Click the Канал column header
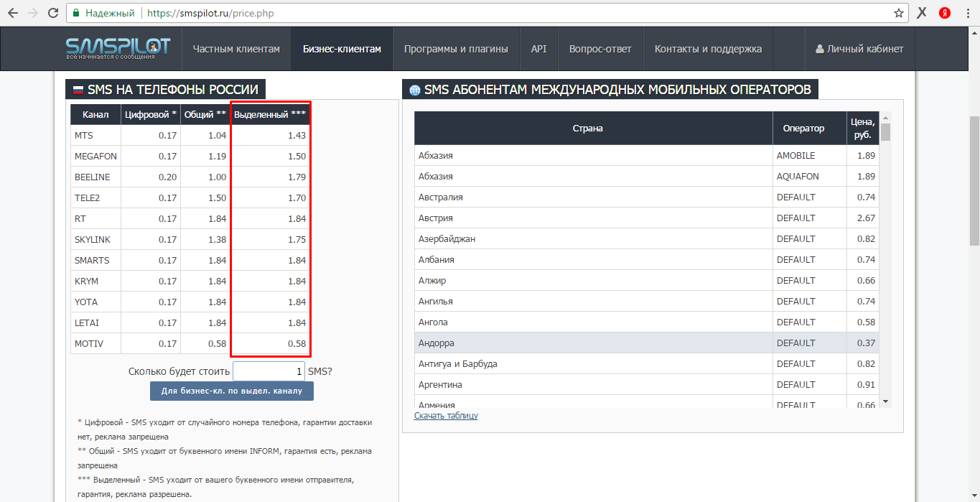Screen dimensions: 980x502 click(x=95, y=114)
